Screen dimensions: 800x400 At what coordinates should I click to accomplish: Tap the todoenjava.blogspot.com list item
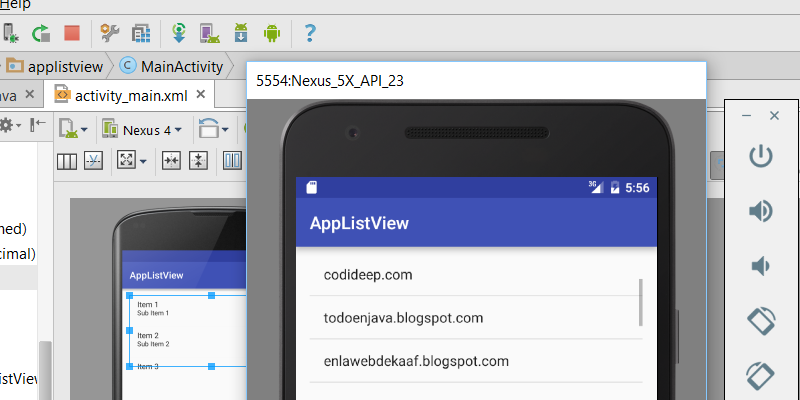coord(403,318)
